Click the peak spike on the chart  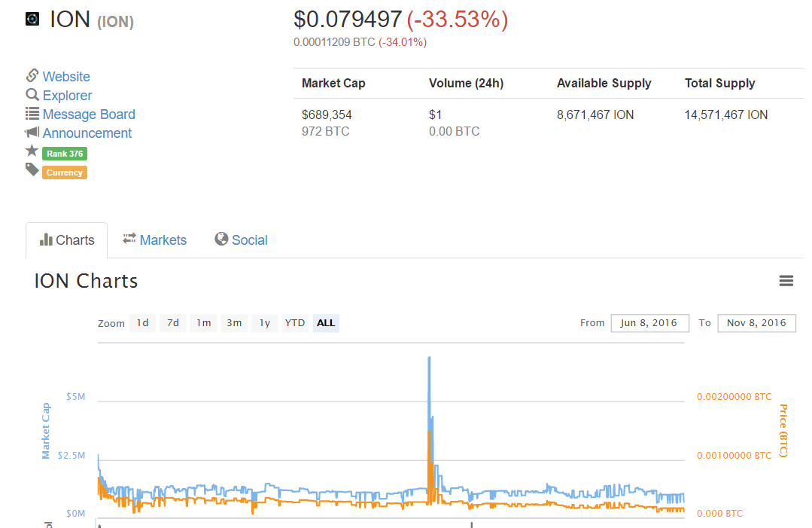click(429, 359)
